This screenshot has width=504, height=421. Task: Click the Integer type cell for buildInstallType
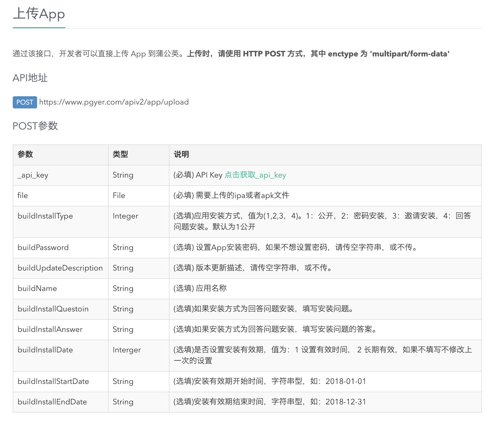[139, 222]
